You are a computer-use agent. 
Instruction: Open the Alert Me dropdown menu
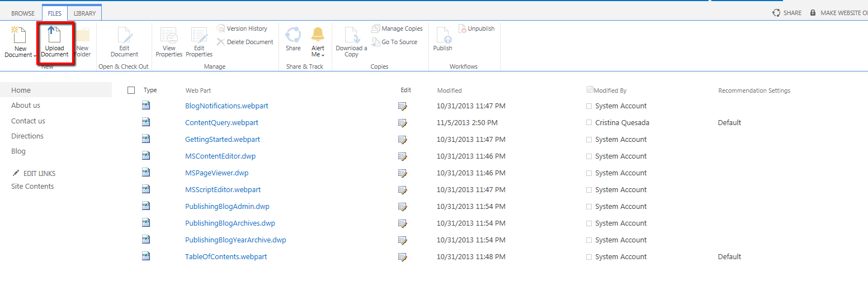[x=323, y=55]
